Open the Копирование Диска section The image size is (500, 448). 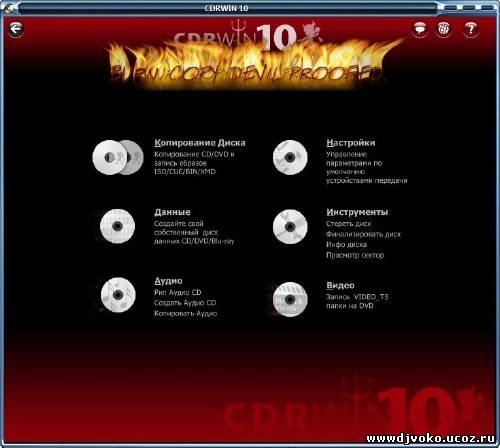click(200, 143)
